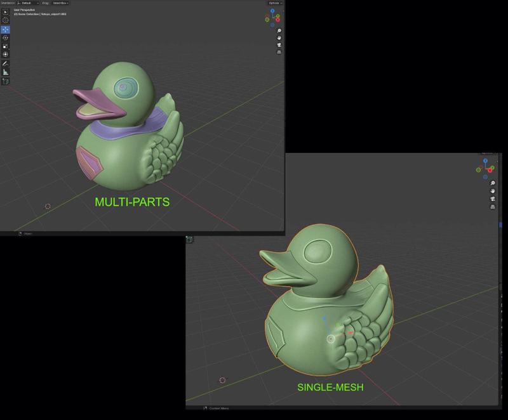The image size is (508, 420).
Task: Select the Measure ruler tool
Action: (6, 72)
